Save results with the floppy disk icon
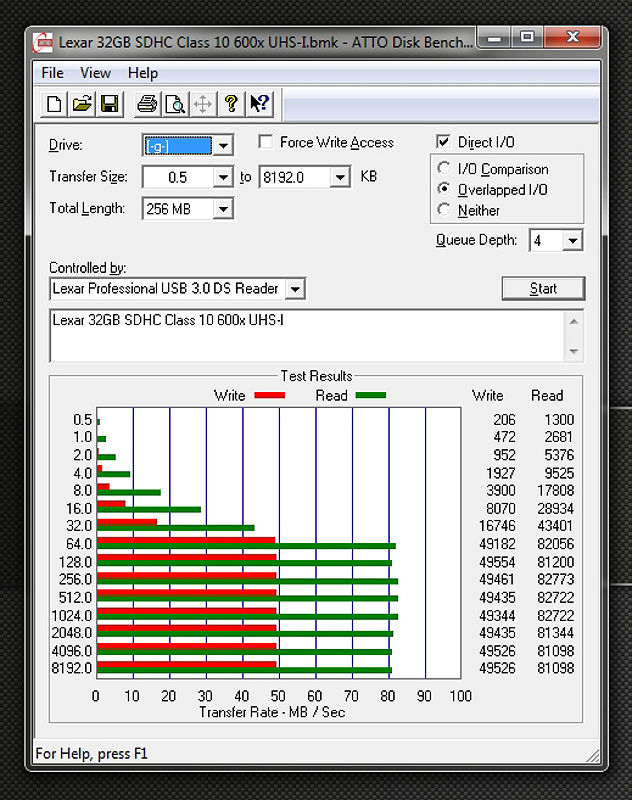The image size is (632, 800). click(x=109, y=104)
